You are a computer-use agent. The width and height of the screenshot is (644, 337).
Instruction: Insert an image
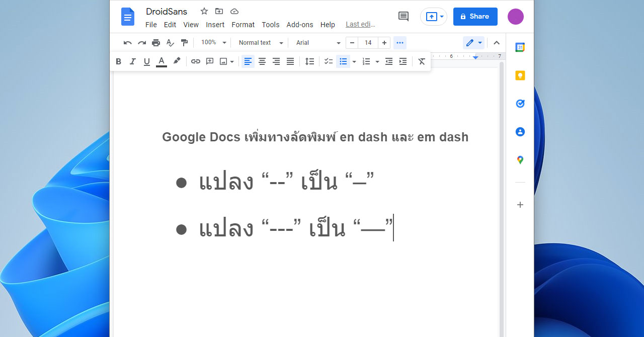coord(223,61)
